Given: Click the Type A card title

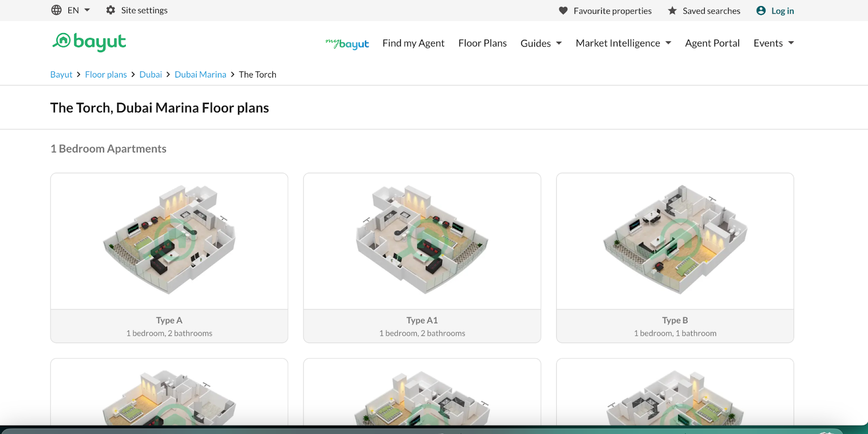Looking at the screenshot, I should [169, 320].
